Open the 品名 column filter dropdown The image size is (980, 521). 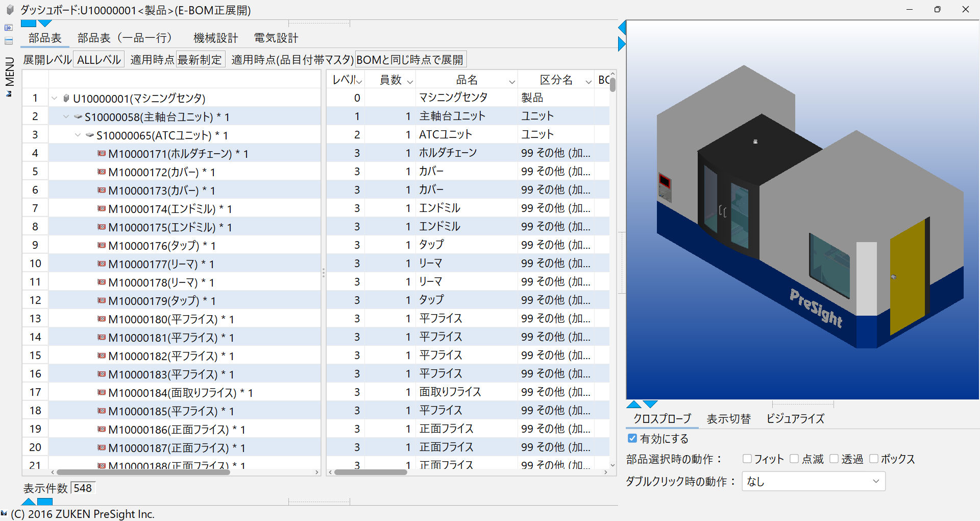[511, 82]
